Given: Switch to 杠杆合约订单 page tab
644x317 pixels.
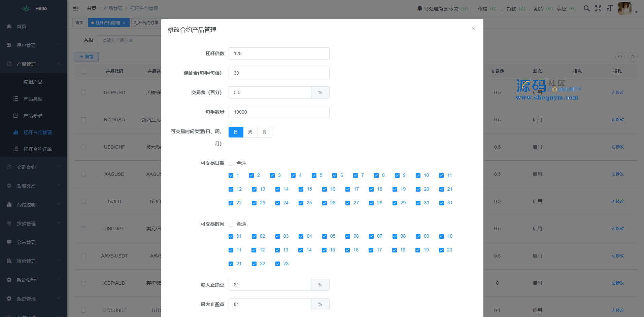Looking at the screenshot, I should coord(146,23).
